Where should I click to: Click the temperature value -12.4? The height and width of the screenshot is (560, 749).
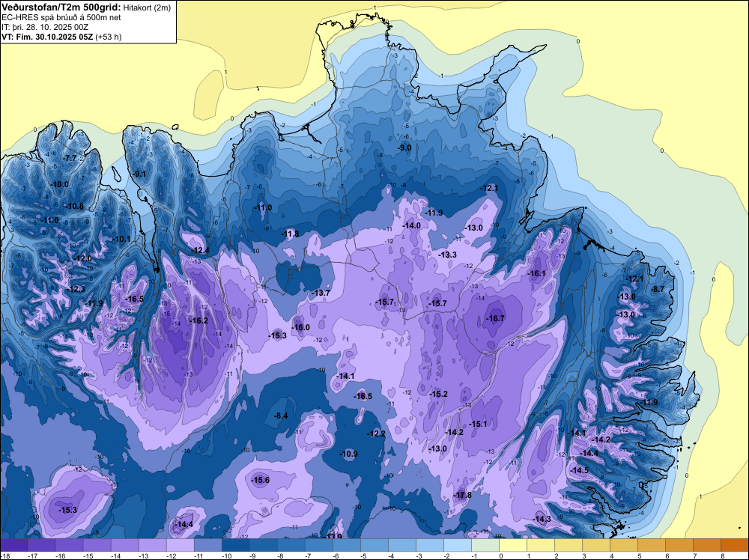pyautogui.click(x=200, y=250)
